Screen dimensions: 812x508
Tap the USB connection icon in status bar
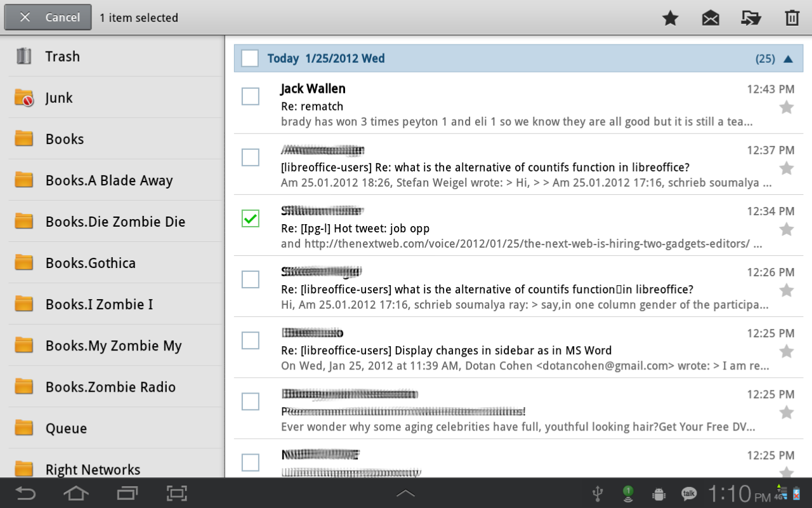coord(597,493)
